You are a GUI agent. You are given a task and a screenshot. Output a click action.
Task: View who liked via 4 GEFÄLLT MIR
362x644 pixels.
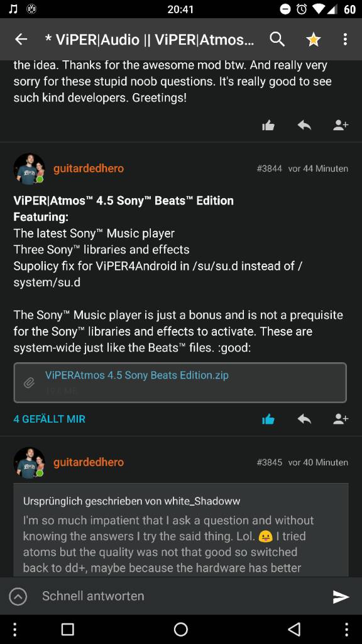click(49, 419)
